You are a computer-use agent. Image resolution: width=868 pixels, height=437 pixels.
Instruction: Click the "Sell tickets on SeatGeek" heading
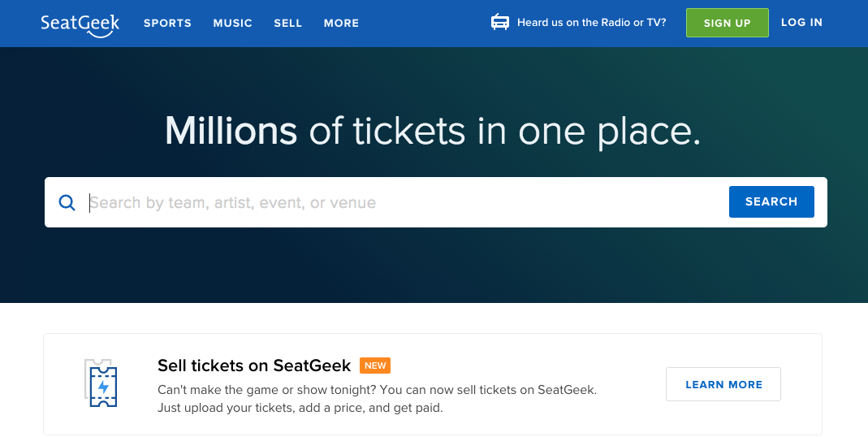pyautogui.click(x=254, y=366)
